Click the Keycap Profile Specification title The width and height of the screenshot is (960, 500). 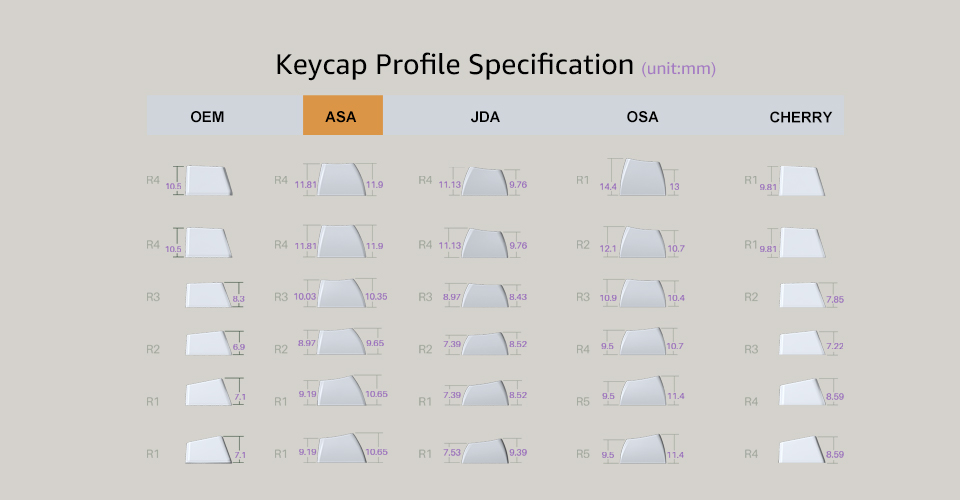(455, 65)
